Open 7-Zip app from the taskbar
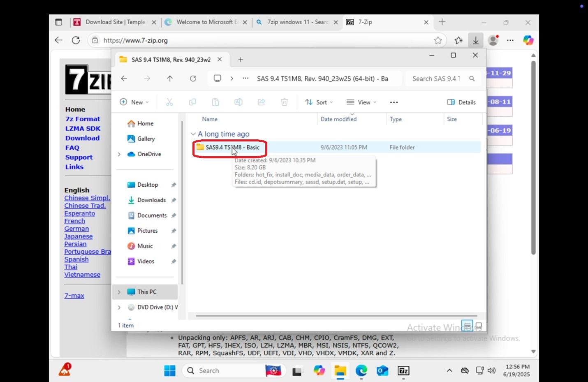Image resolution: width=588 pixels, height=382 pixels. (404, 371)
